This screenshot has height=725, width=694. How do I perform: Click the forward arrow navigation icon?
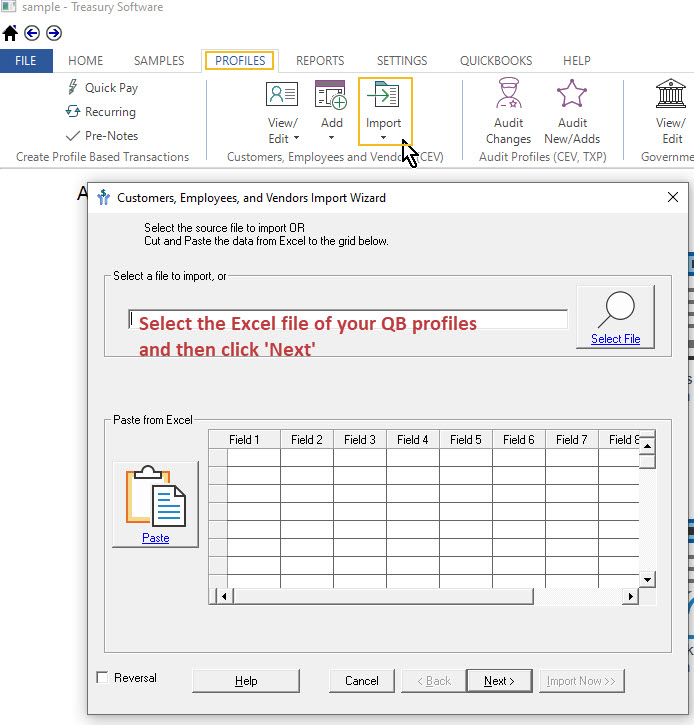tap(54, 32)
